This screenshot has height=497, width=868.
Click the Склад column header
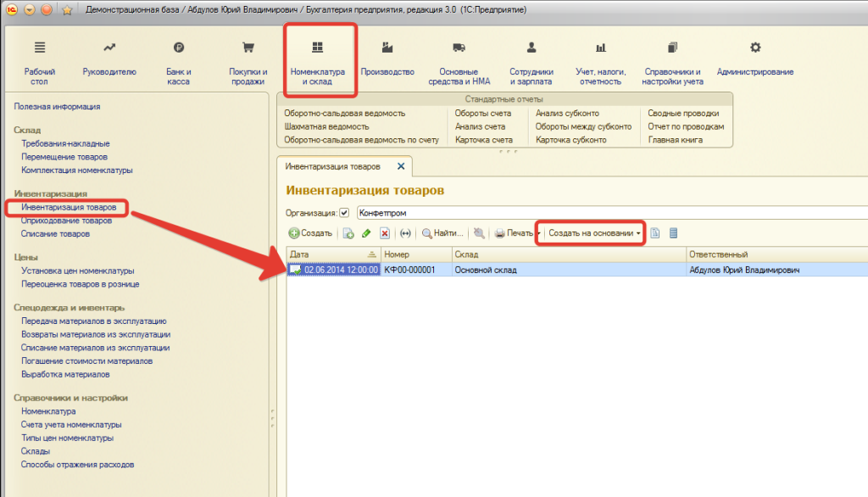pyautogui.click(x=569, y=254)
